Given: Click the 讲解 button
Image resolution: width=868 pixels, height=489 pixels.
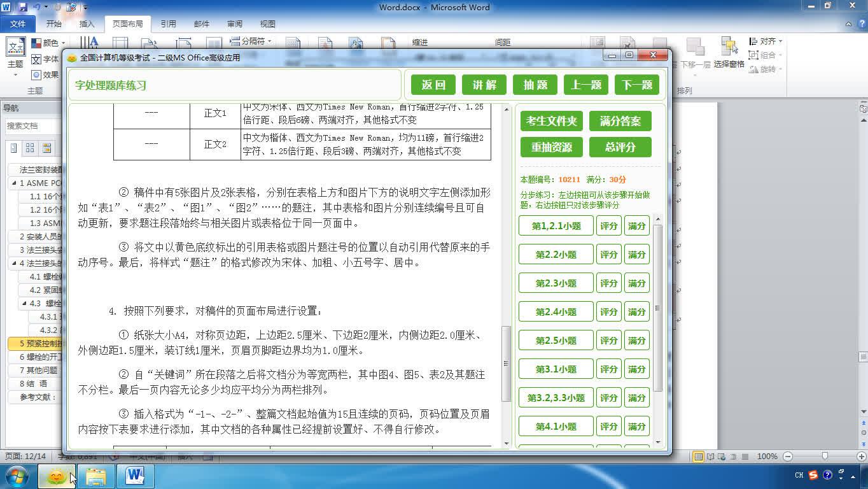Looking at the screenshot, I should tap(484, 85).
